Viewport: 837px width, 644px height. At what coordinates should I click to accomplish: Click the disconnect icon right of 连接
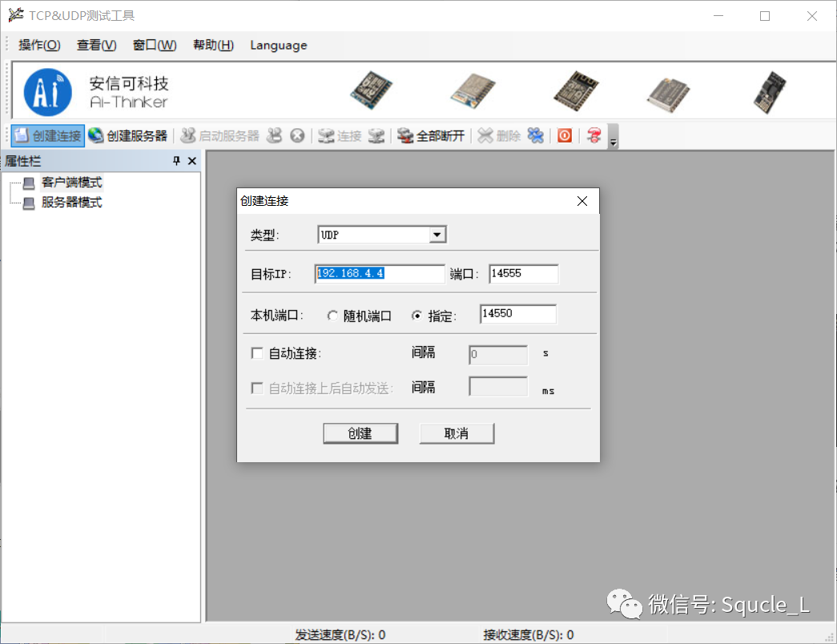coord(376,135)
